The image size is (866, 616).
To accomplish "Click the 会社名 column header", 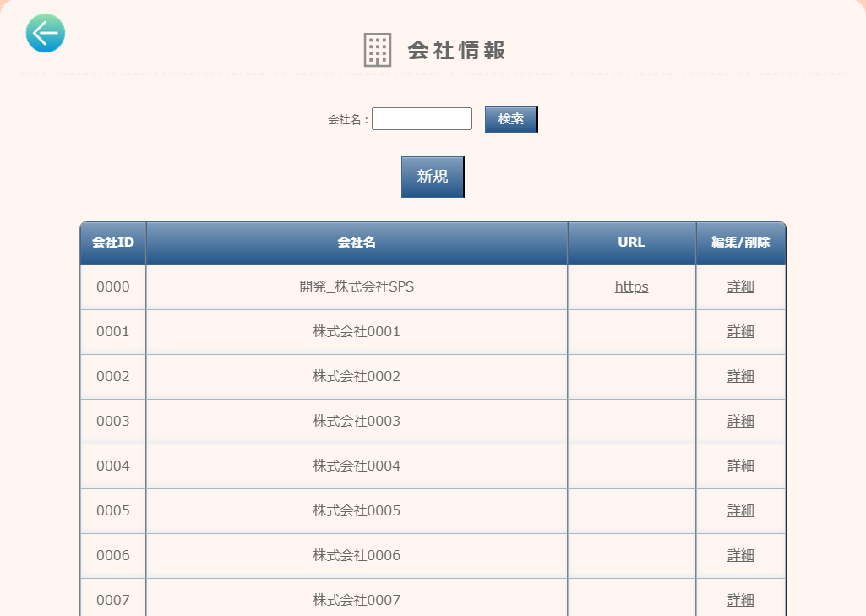I will tap(357, 243).
